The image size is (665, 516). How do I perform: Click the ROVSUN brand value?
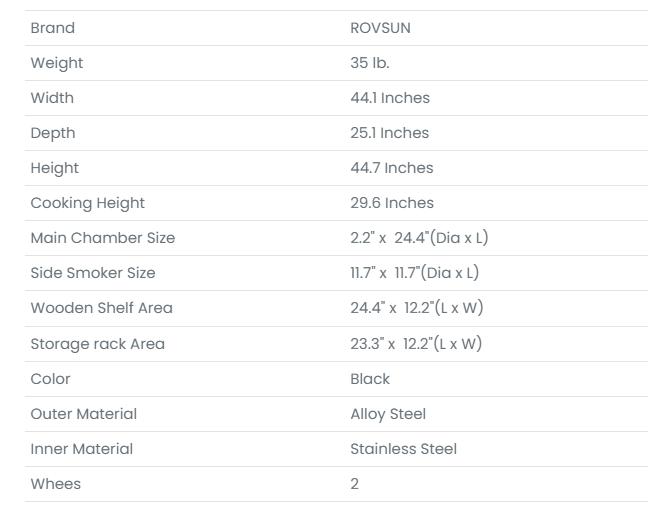(x=380, y=28)
